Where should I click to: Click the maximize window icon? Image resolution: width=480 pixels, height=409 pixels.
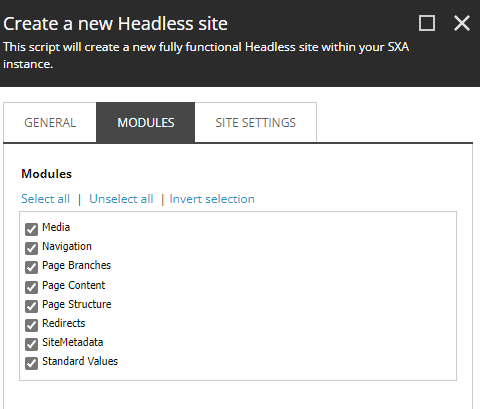pos(427,23)
